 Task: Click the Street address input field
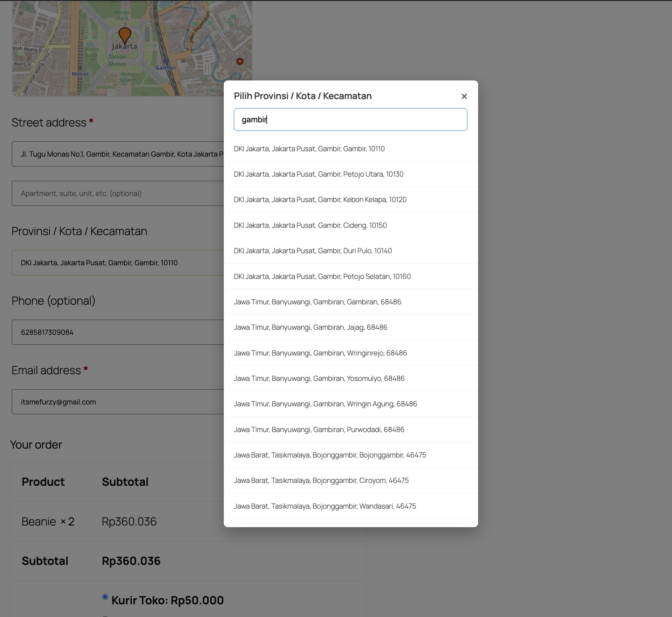tap(118, 154)
